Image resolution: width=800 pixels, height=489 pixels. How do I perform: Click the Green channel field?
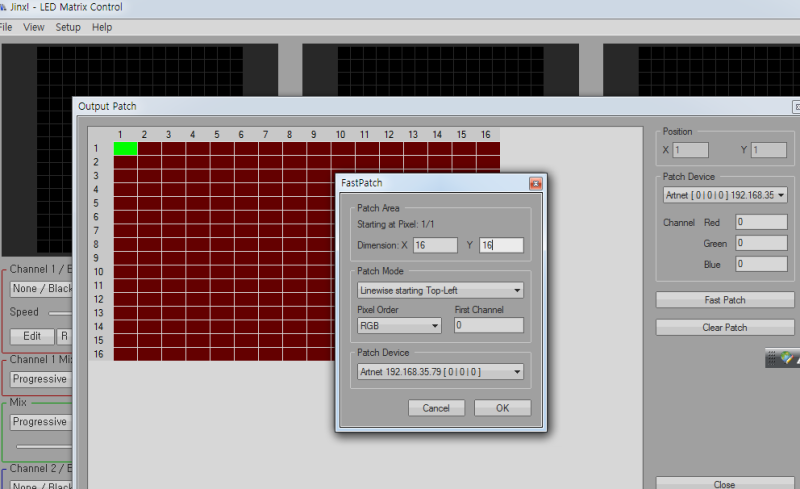pos(761,243)
